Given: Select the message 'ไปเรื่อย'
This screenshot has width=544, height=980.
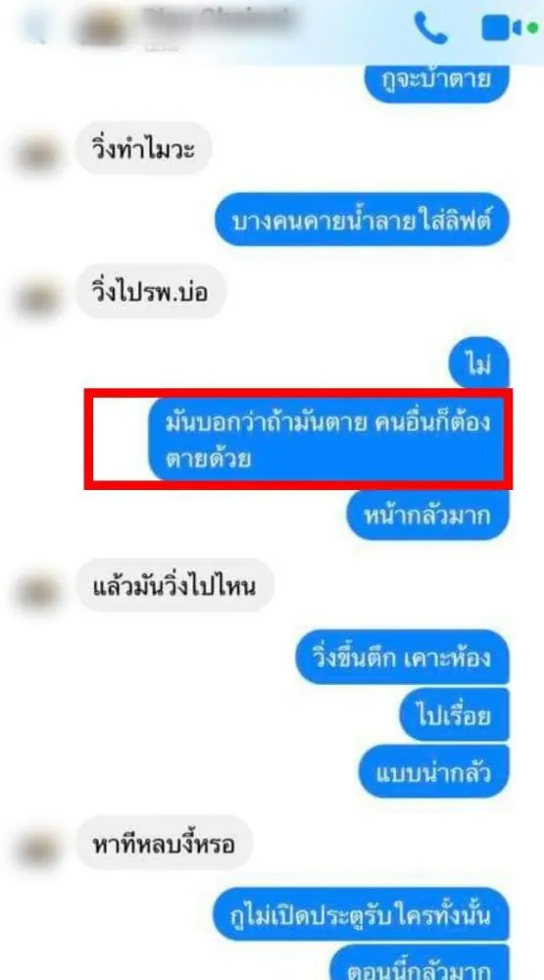Looking at the screenshot, I should (x=455, y=714).
